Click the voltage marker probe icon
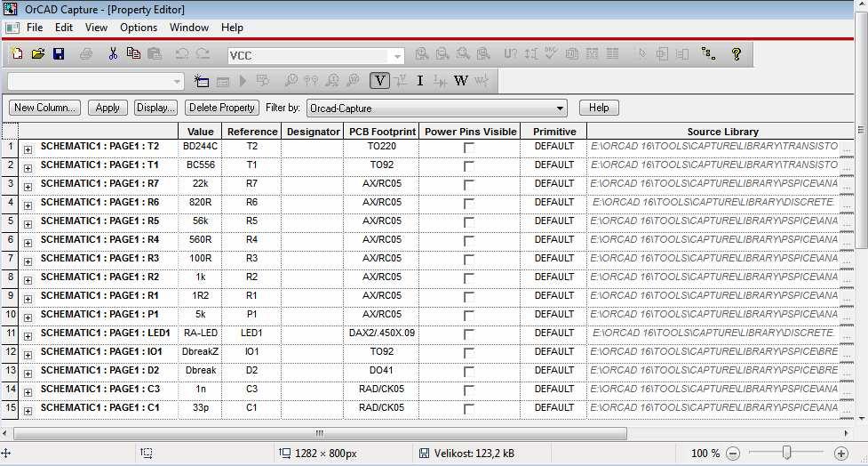 pyautogui.click(x=291, y=81)
